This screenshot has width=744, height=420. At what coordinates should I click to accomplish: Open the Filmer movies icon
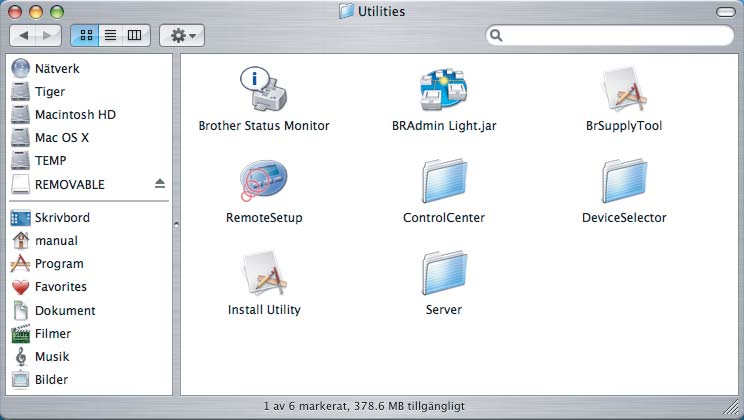pyautogui.click(x=20, y=334)
